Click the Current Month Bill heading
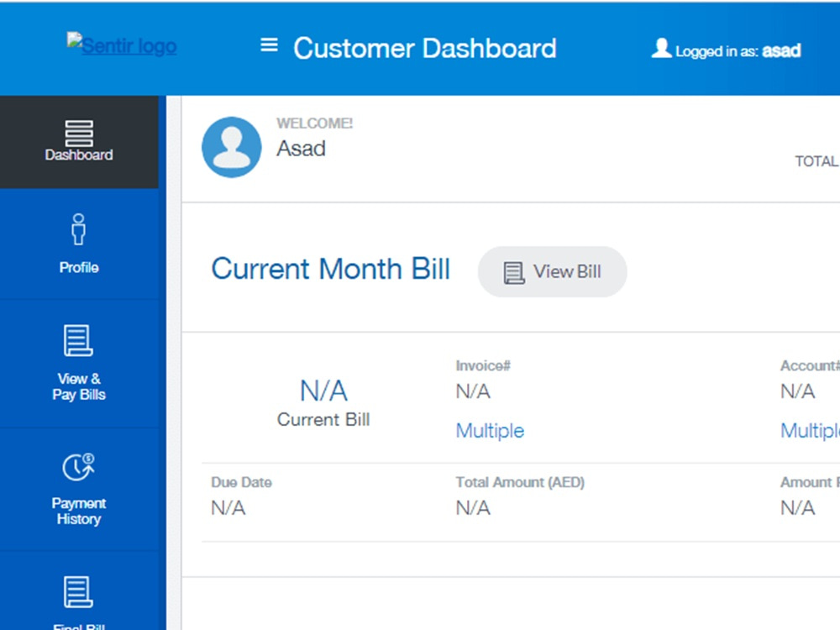This screenshot has height=630, width=840. tap(330, 269)
